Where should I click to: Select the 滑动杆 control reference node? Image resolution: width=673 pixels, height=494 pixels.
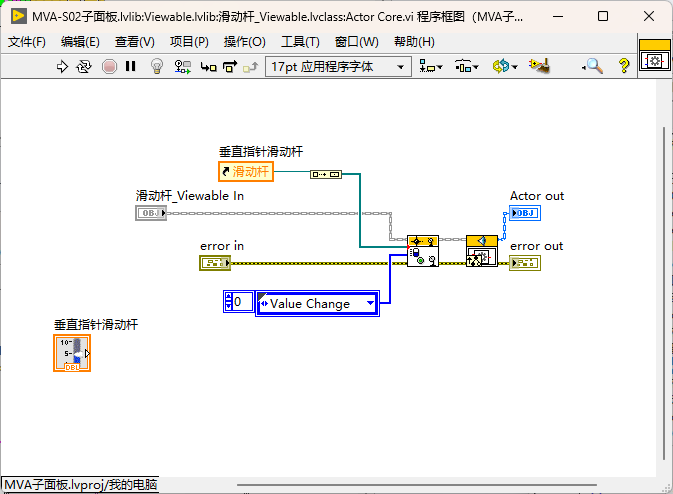[x=246, y=172]
